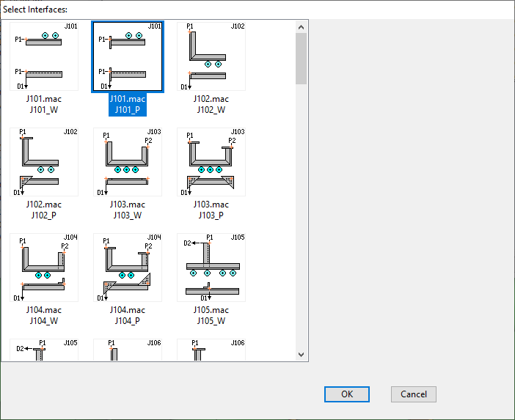The width and height of the screenshot is (515, 420).
Task: Click the J101_P text label
Action: [128, 111]
